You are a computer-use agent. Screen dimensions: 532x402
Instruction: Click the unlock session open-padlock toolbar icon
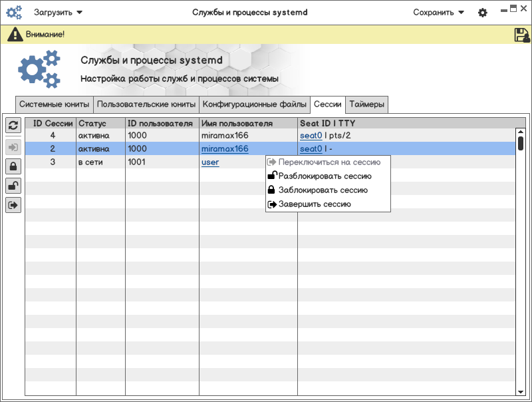pos(13,186)
